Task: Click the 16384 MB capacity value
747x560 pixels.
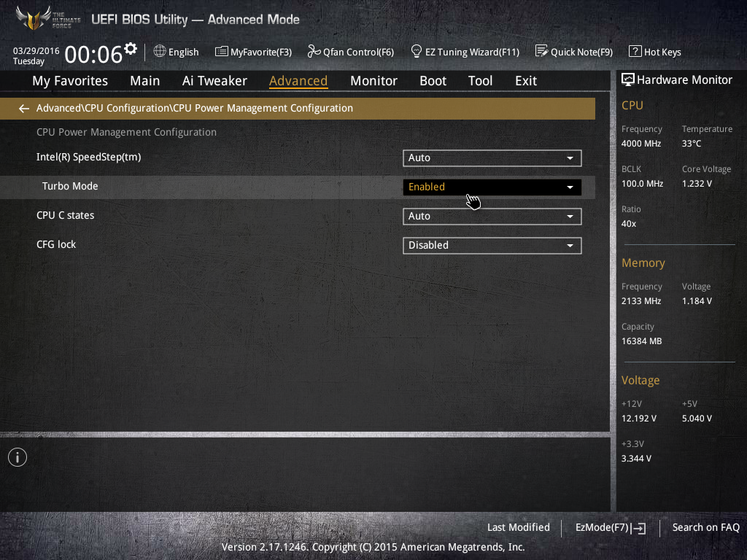Action: click(642, 341)
